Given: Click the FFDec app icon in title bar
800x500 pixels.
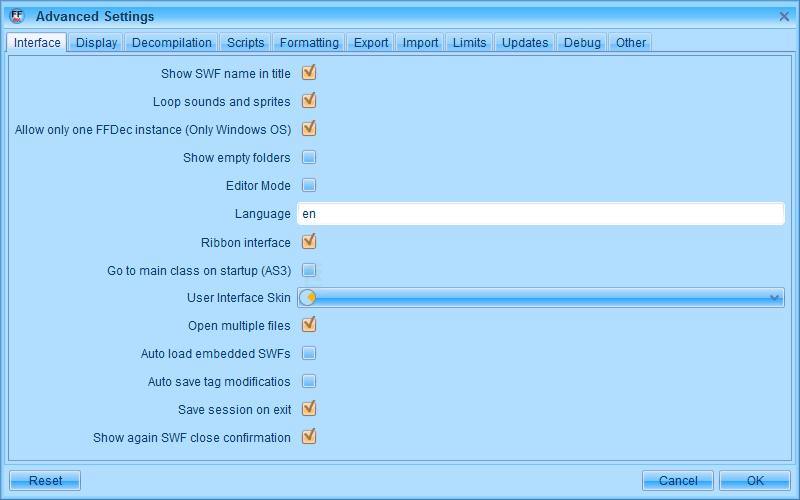Looking at the screenshot, I should pyautogui.click(x=16, y=16).
